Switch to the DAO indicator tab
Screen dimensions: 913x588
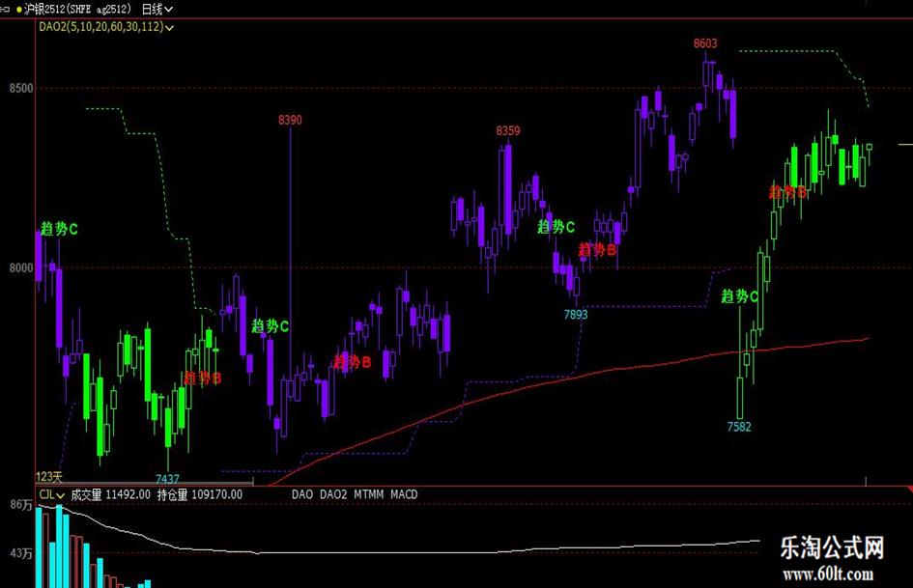[x=302, y=494]
